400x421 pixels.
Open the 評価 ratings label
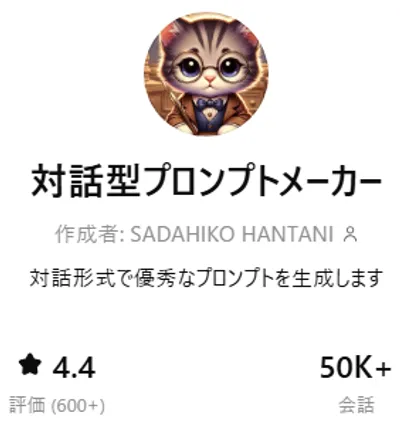pos(27,405)
